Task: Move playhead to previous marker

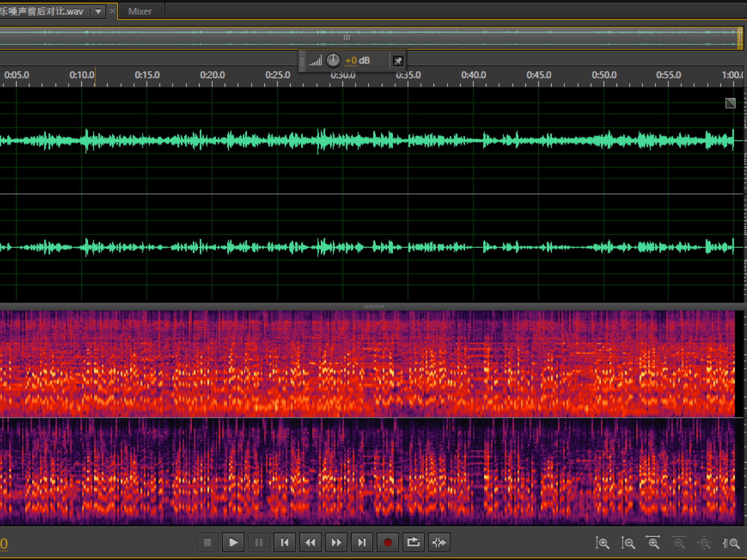Action: point(285,542)
